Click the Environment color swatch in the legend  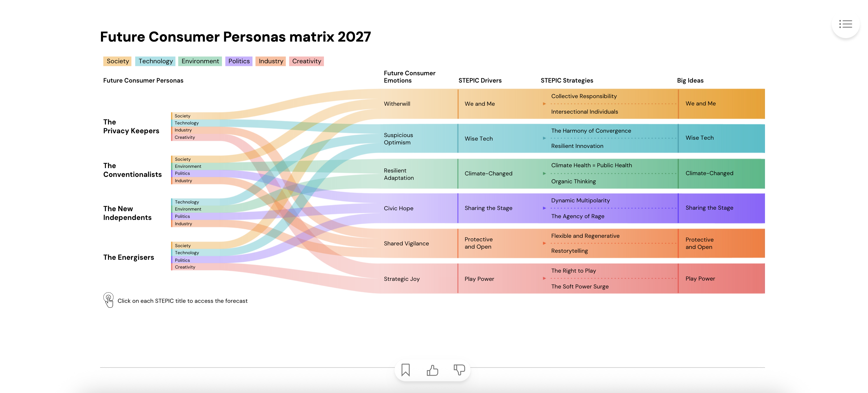click(200, 61)
